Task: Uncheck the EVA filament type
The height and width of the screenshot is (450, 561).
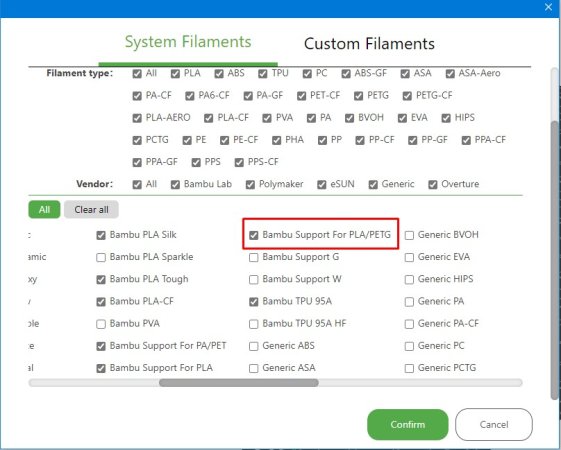Action: [x=402, y=118]
